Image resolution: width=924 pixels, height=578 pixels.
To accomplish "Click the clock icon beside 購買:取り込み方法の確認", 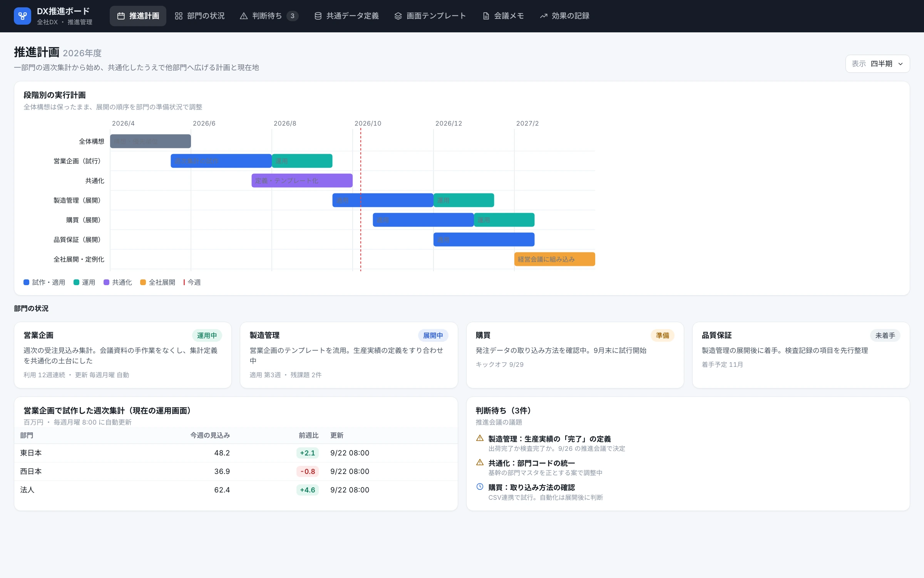I will click(480, 487).
